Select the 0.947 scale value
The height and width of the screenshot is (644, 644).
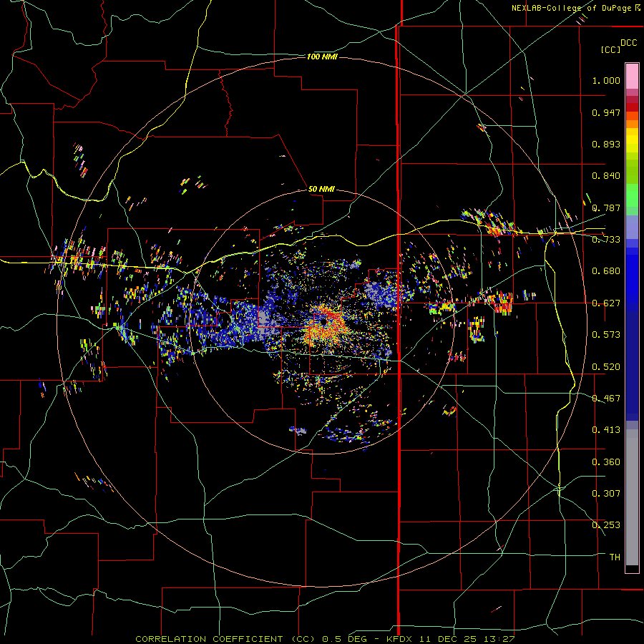606,112
